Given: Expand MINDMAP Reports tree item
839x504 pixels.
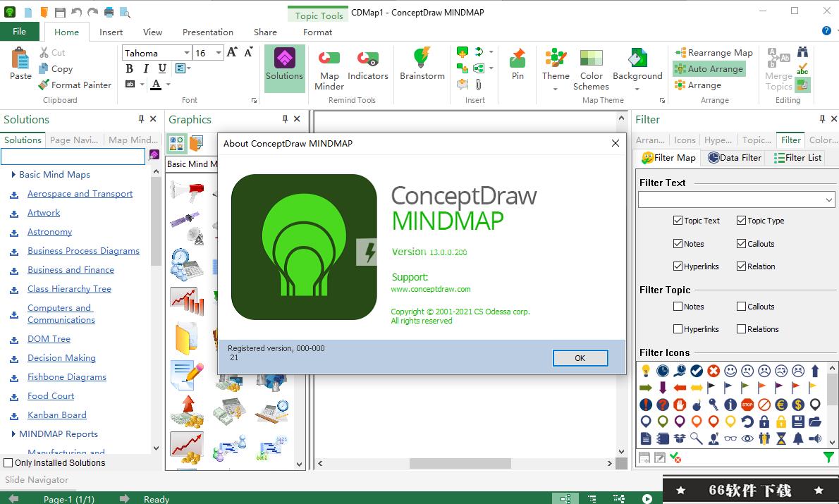Looking at the screenshot, I should point(13,434).
